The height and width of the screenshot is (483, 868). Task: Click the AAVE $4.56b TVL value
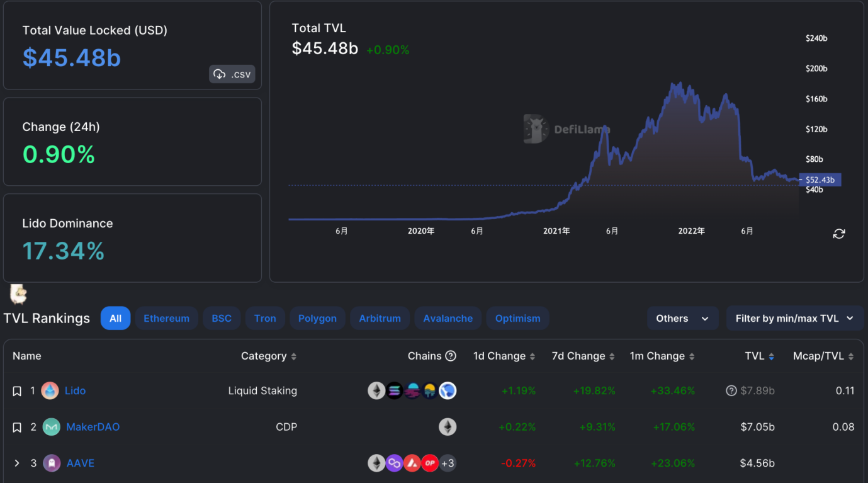[758, 463]
